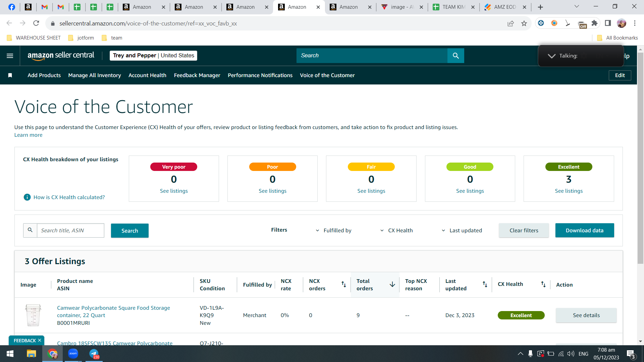Open Performance Notifications
This screenshot has width=644, height=362.
click(x=260, y=75)
